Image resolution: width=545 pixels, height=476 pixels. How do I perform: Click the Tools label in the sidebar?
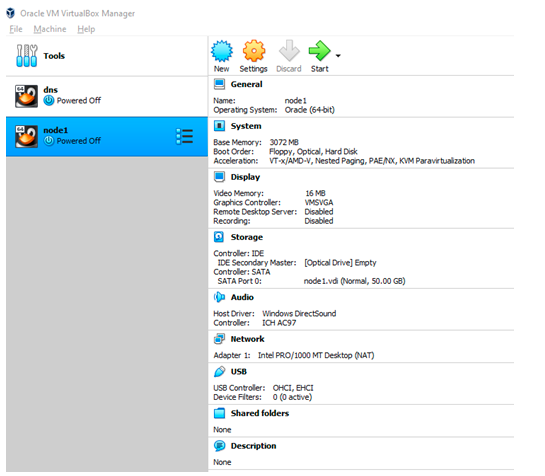click(x=54, y=56)
